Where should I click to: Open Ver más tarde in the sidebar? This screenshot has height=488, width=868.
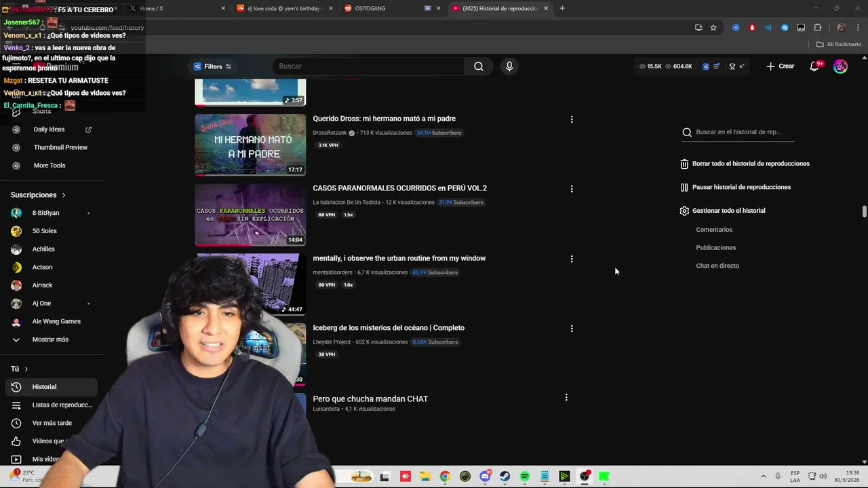(x=52, y=423)
